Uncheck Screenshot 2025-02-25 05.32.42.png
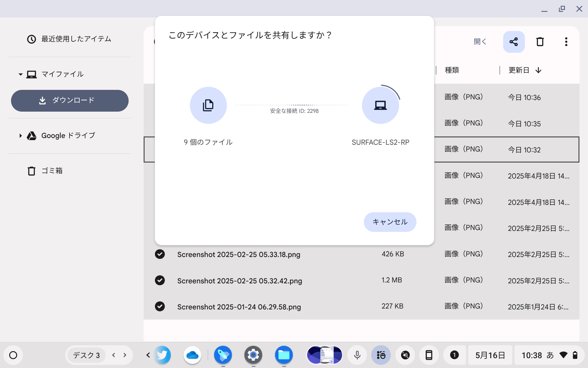This screenshot has height=368, width=588. pyautogui.click(x=160, y=280)
